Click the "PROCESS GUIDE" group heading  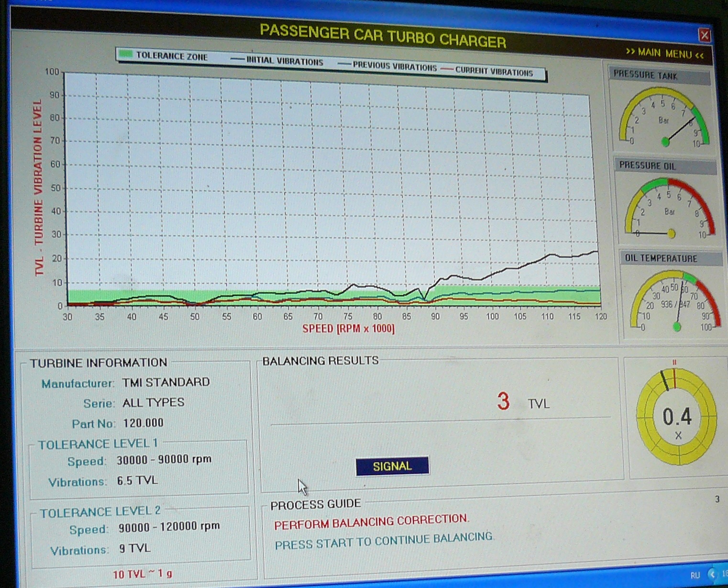tap(316, 504)
